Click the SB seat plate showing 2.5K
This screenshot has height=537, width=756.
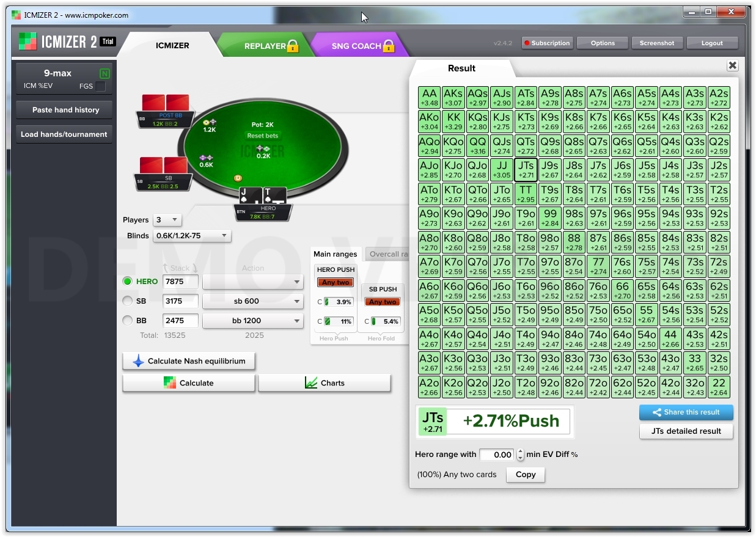163,182
